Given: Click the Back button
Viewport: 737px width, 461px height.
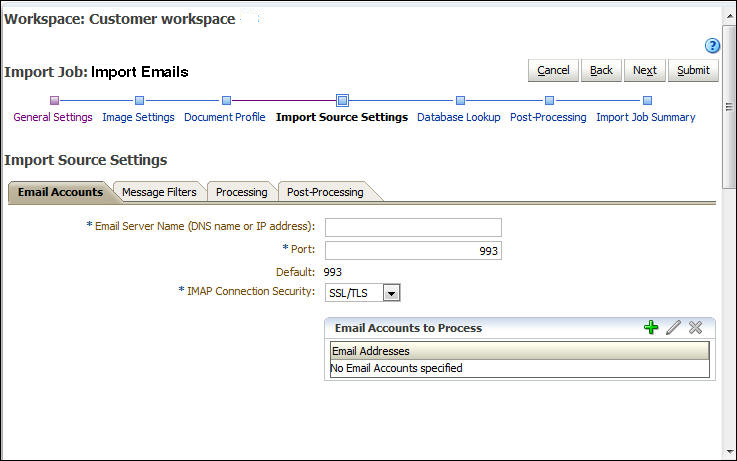Looking at the screenshot, I should (x=601, y=70).
